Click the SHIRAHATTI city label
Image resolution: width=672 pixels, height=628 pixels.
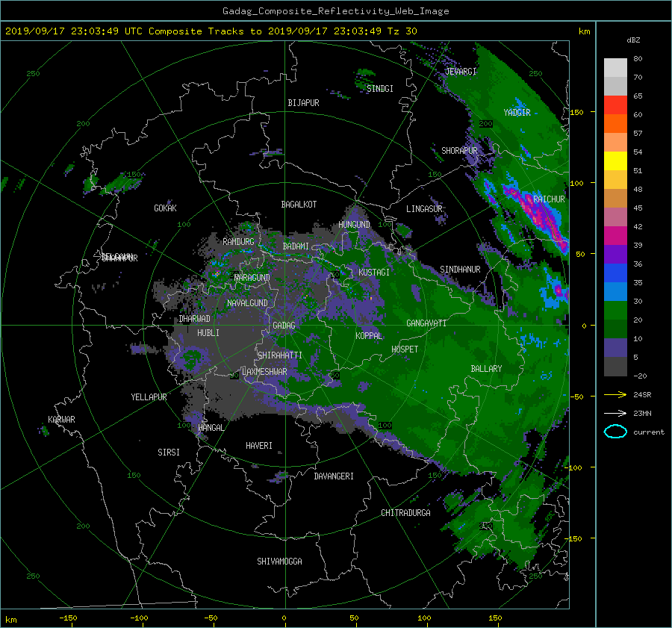280,355
